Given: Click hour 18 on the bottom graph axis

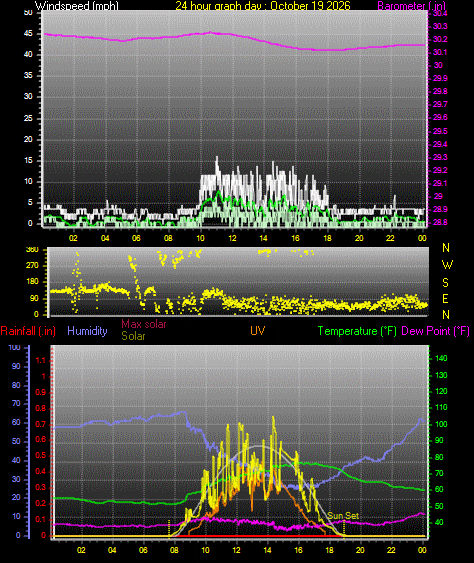Looking at the screenshot, I should (329, 550).
